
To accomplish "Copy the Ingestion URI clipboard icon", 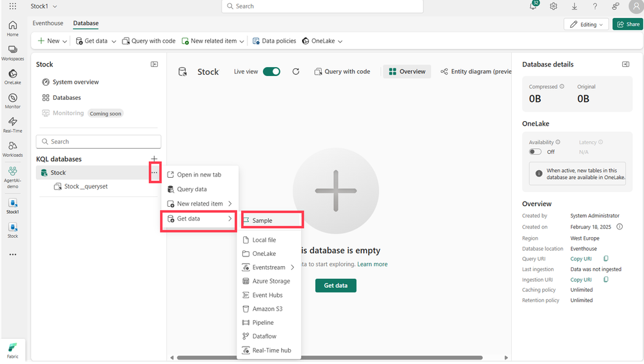I will pos(606,280).
